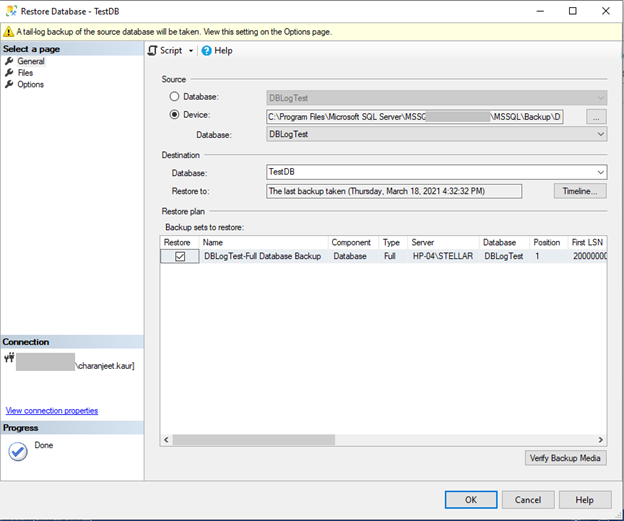The width and height of the screenshot is (624, 521).
Task: Select the Database source radio button
Action: tap(175, 97)
